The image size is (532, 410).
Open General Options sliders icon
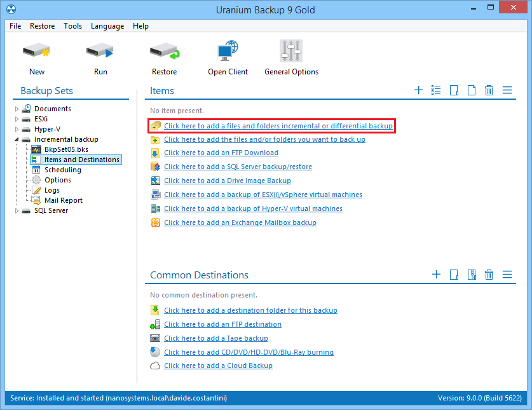(291, 51)
